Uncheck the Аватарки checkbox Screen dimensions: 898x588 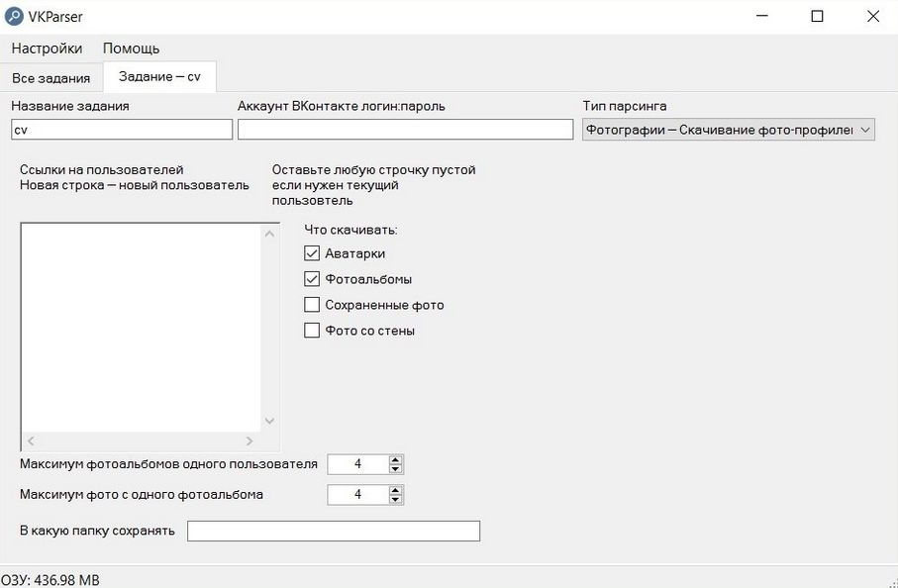312,253
